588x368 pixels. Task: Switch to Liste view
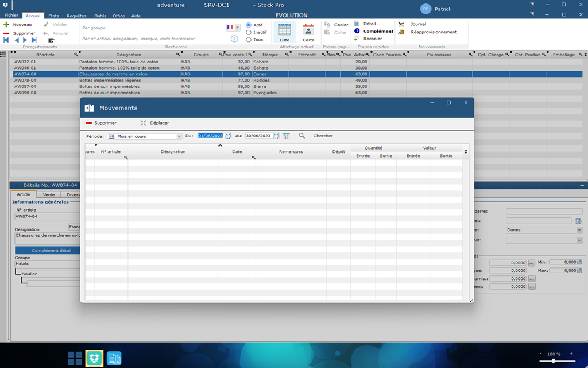click(x=285, y=32)
